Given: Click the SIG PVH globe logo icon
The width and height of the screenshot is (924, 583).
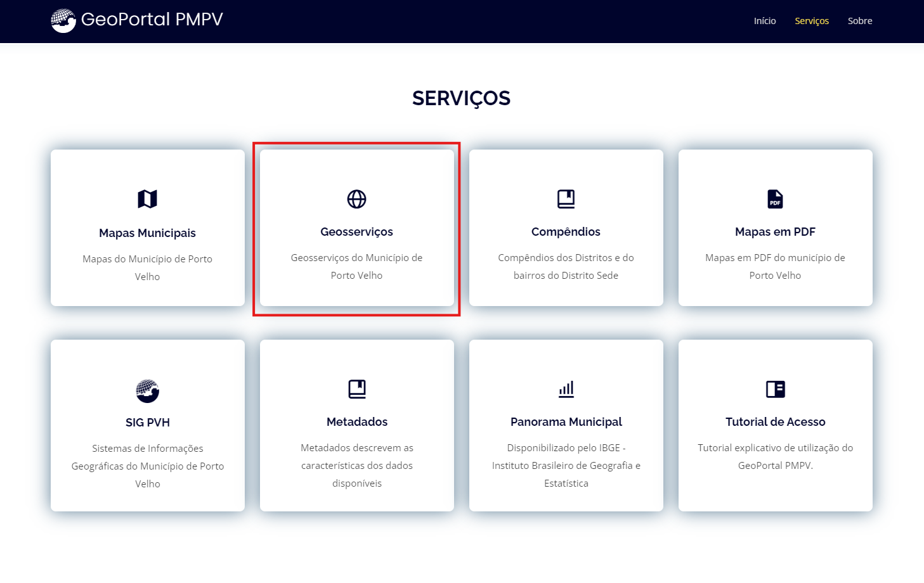Looking at the screenshot, I should pyautogui.click(x=147, y=390).
